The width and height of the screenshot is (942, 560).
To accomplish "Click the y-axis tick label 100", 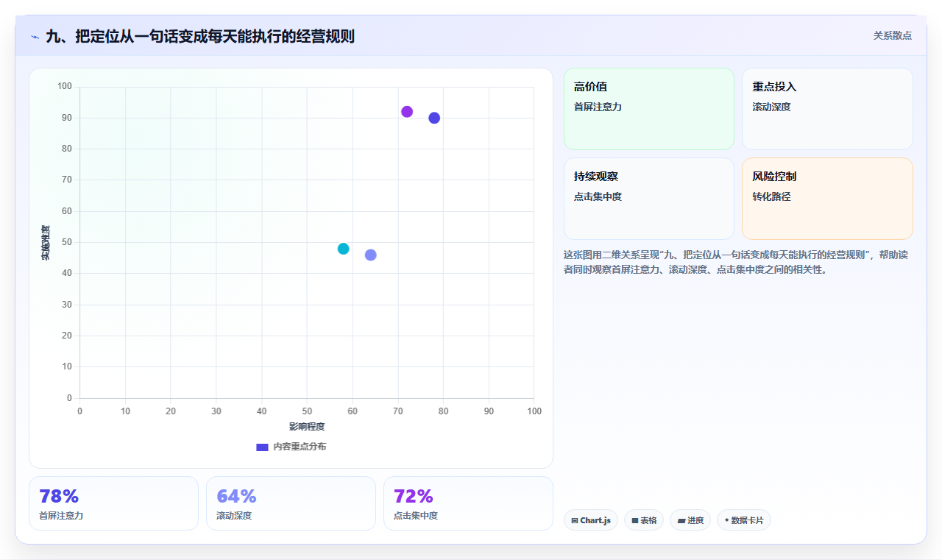I will [65, 86].
